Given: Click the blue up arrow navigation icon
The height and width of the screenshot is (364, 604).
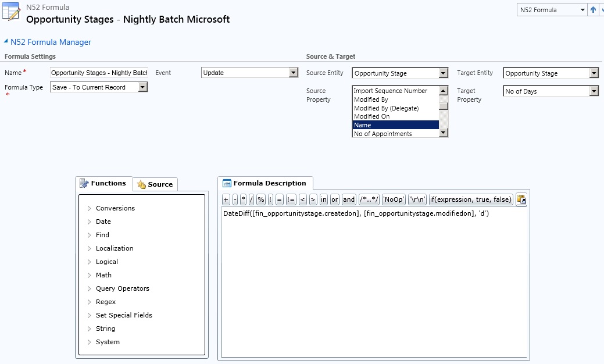Looking at the screenshot, I should pos(593,10).
